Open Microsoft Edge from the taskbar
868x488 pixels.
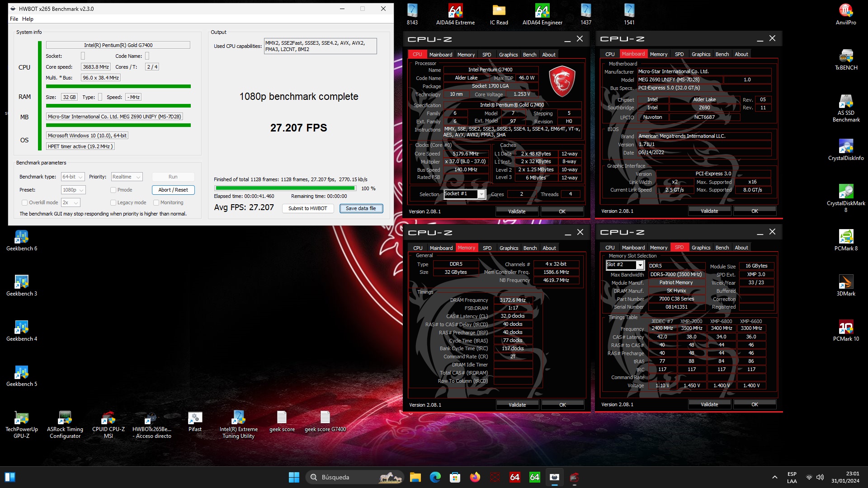(x=435, y=477)
